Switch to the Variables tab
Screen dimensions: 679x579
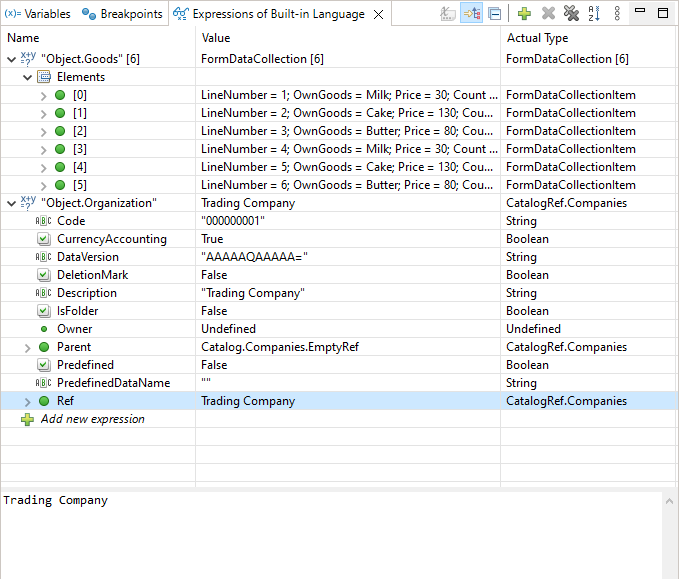(38, 14)
